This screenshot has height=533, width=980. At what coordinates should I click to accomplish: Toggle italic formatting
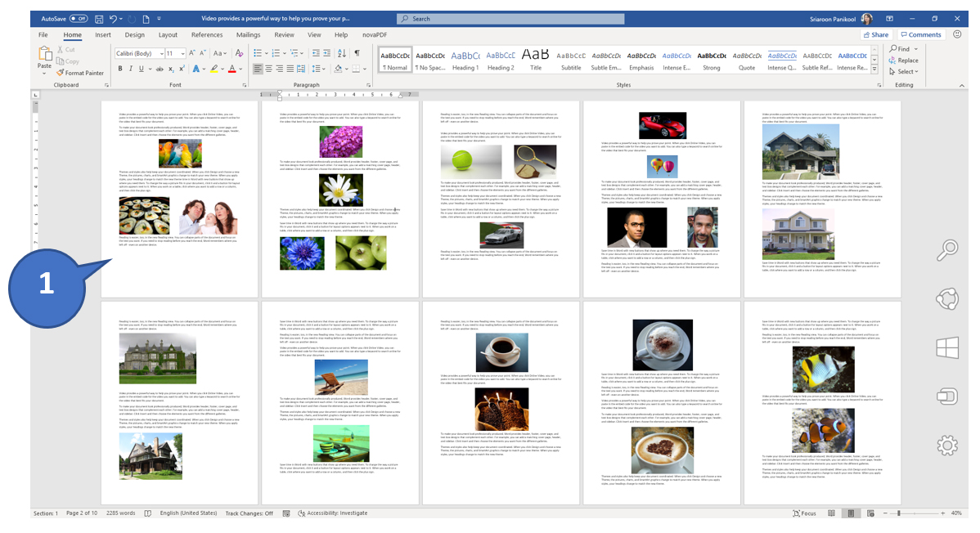(x=131, y=69)
